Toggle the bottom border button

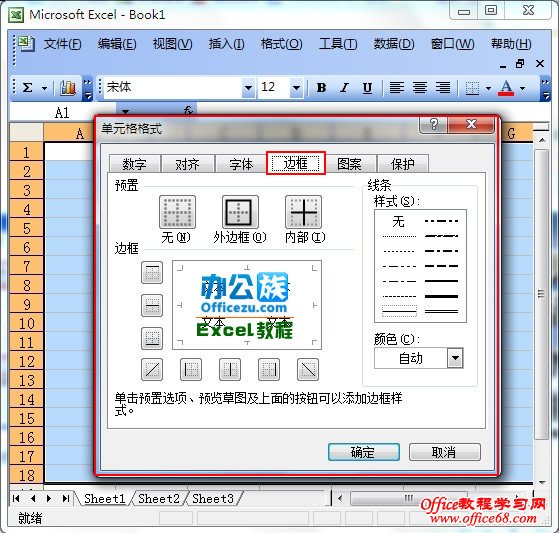(152, 338)
